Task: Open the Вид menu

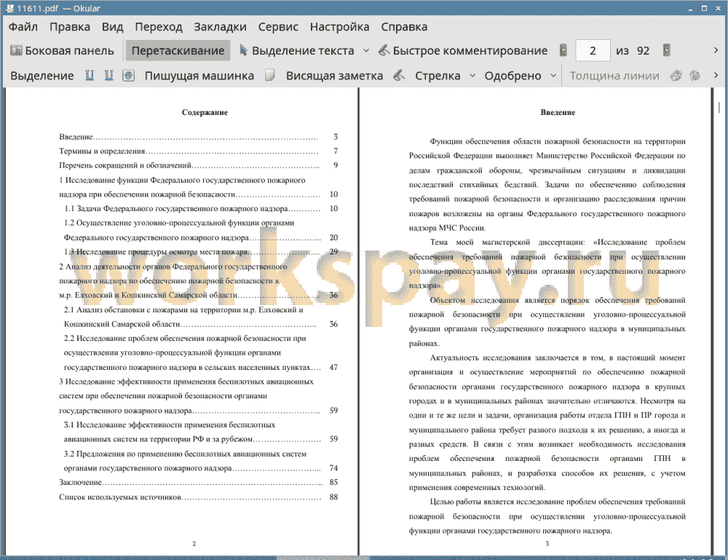Action: [112, 27]
